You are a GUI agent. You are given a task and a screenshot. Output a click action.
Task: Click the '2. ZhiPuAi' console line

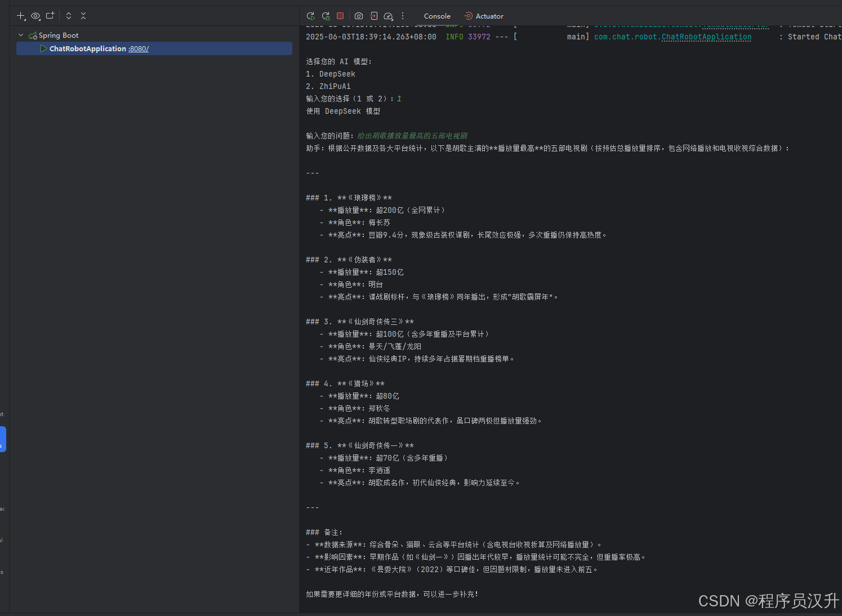pyautogui.click(x=328, y=86)
